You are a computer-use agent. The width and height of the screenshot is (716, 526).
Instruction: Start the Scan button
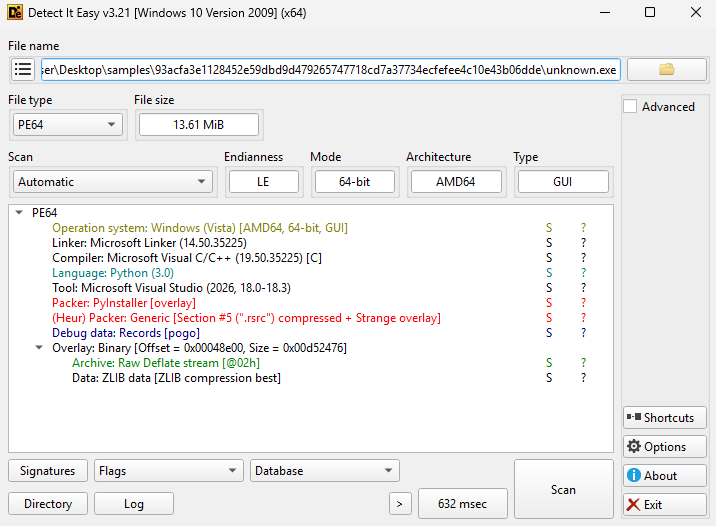pos(563,489)
